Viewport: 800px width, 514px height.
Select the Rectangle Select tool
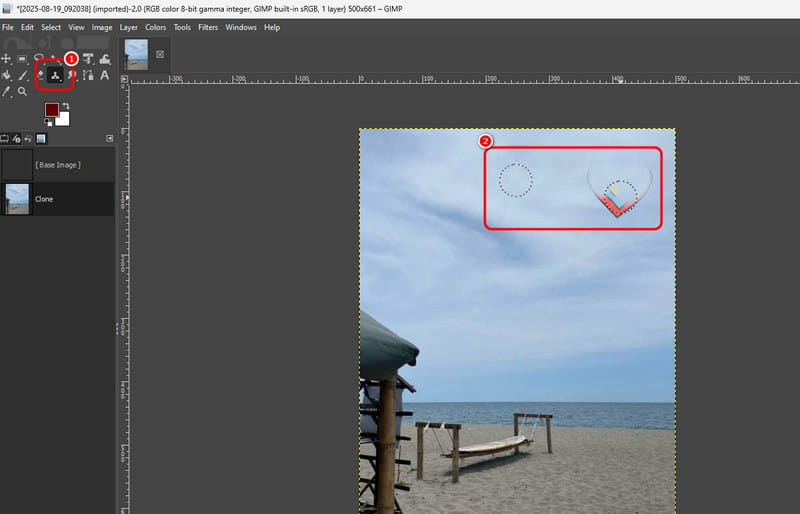pyautogui.click(x=23, y=59)
